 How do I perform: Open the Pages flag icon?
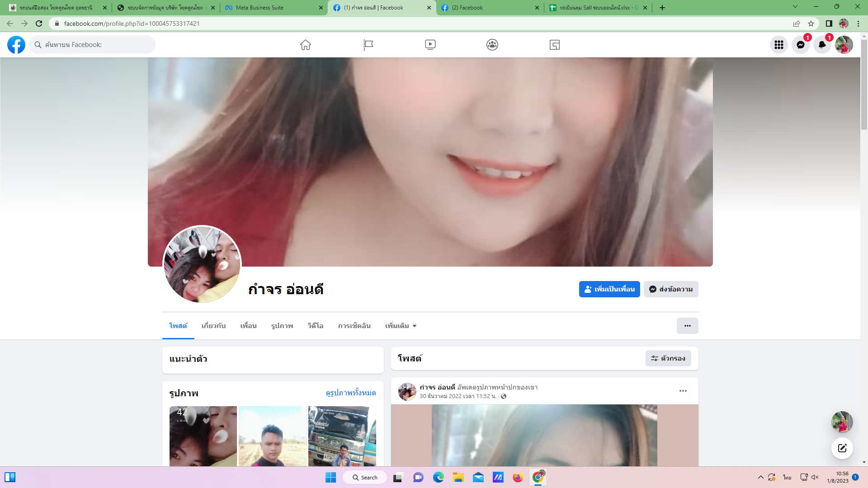368,45
